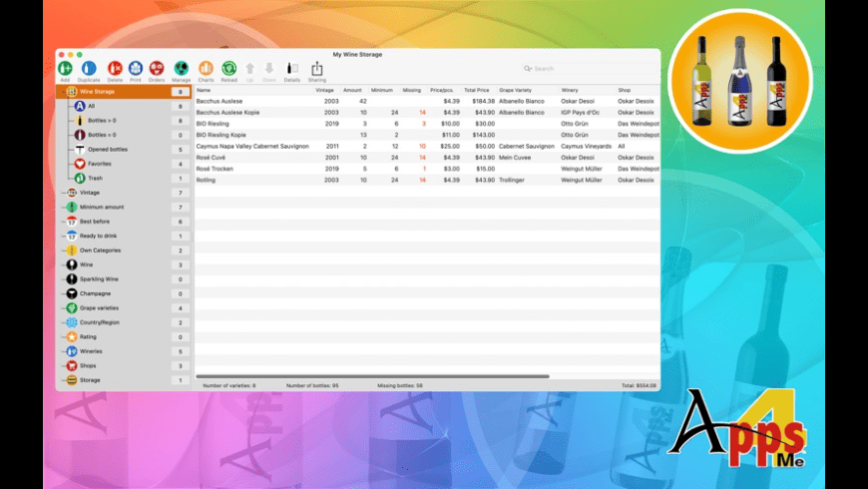Sort by the Winery column header
868x489 pixels.
(x=569, y=90)
